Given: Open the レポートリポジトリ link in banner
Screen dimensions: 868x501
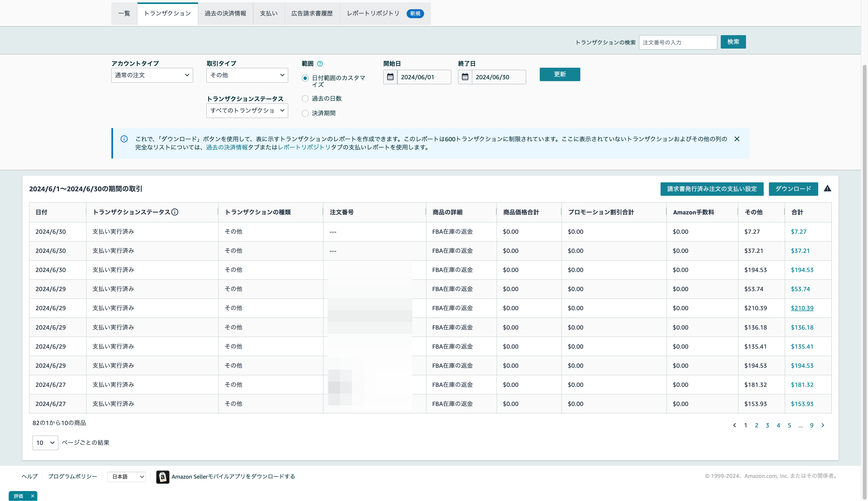Looking at the screenshot, I should [x=304, y=147].
